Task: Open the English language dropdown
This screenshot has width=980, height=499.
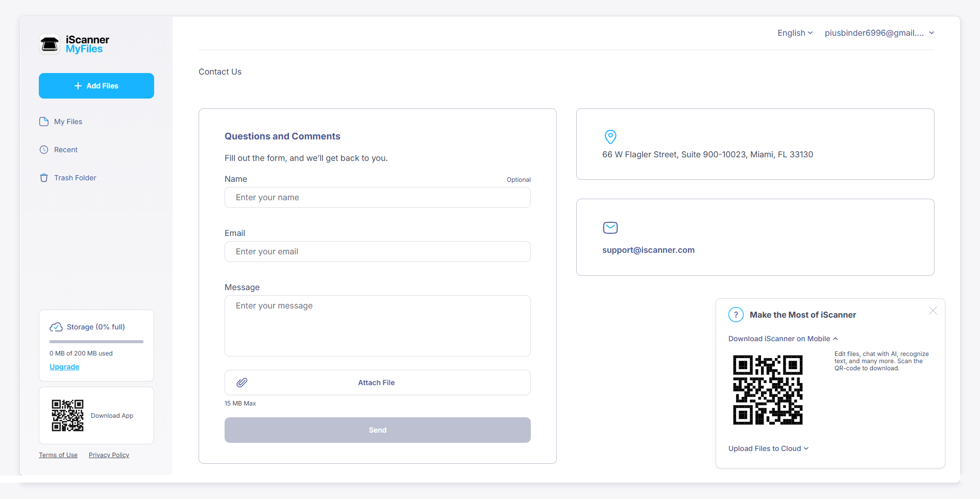Action: (x=795, y=33)
